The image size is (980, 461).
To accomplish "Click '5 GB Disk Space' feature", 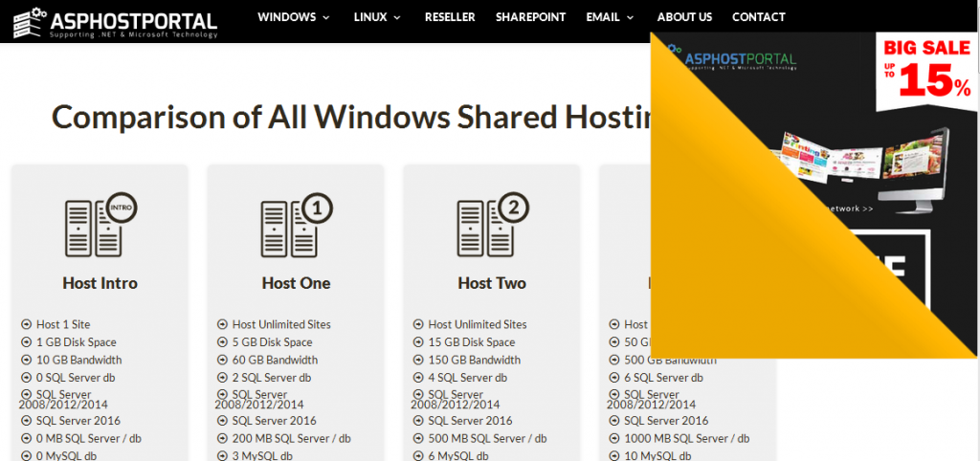I will [272, 342].
